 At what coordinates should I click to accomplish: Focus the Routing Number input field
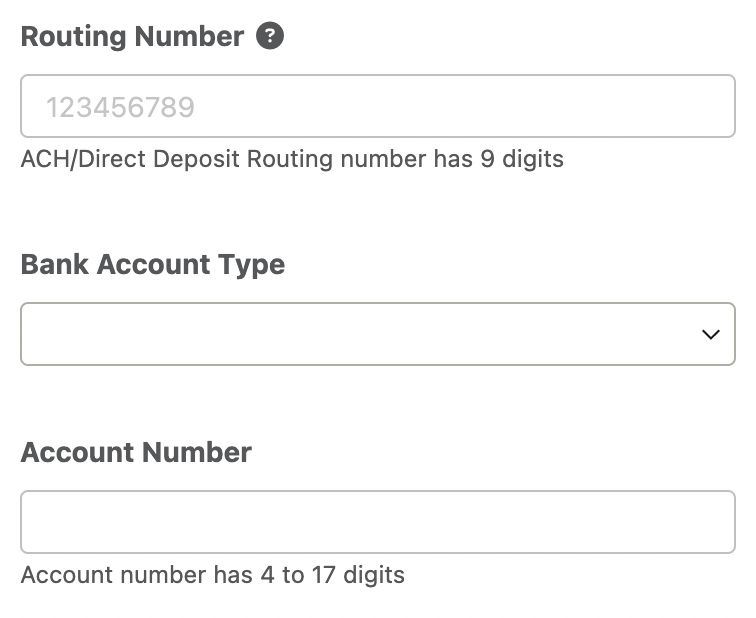click(378, 106)
